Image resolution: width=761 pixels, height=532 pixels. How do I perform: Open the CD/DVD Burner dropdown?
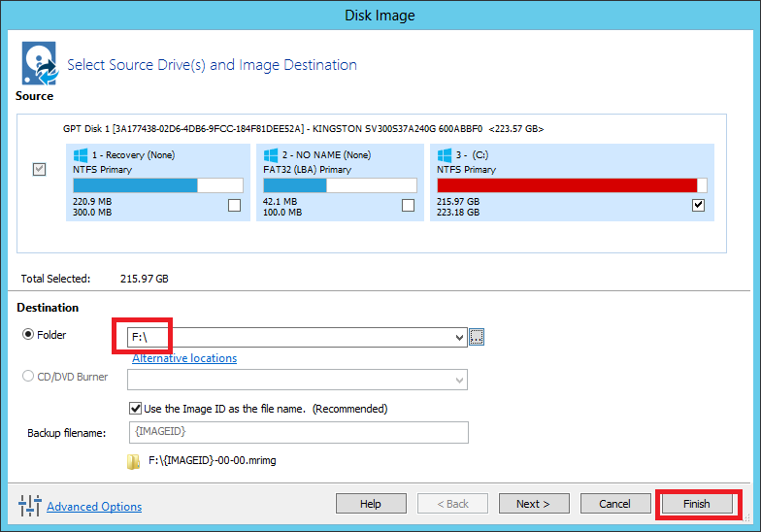click(460, 379)
